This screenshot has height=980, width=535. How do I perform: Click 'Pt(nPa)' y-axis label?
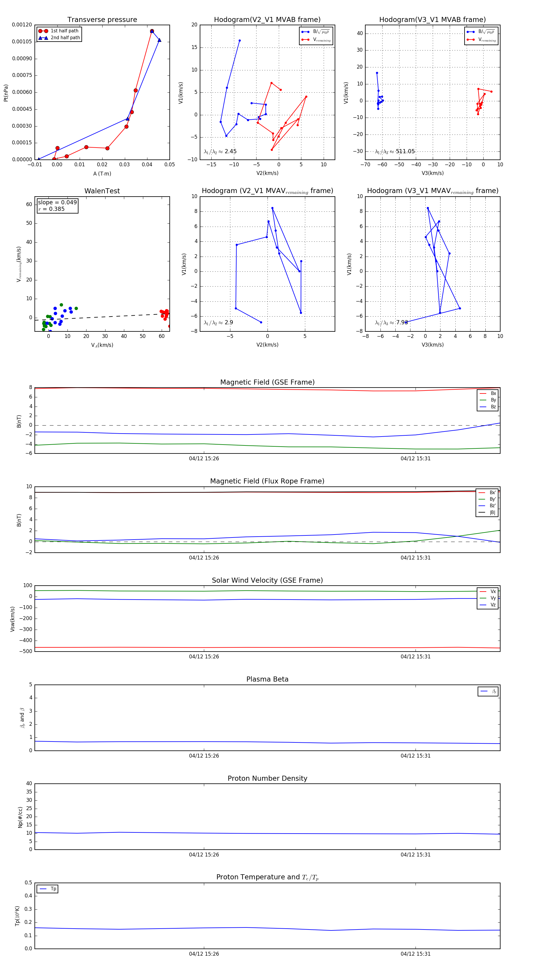6,93
